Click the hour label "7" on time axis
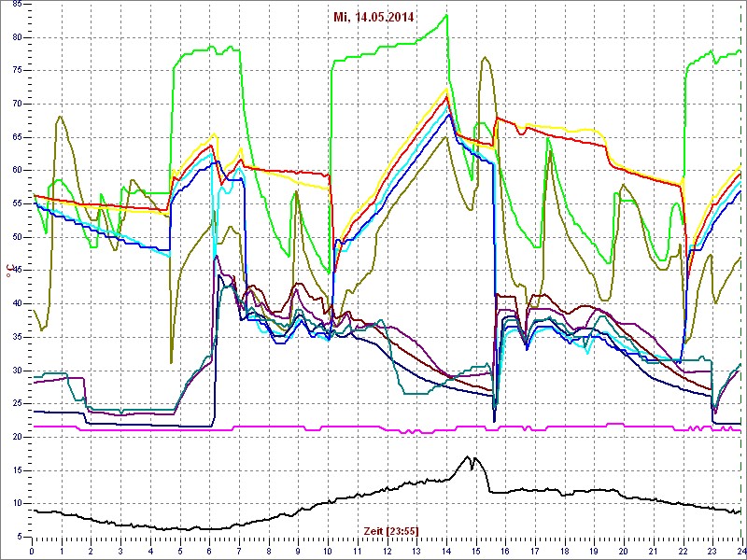The width and height of the screenshot is (747, 560). [x=239, y=552]
